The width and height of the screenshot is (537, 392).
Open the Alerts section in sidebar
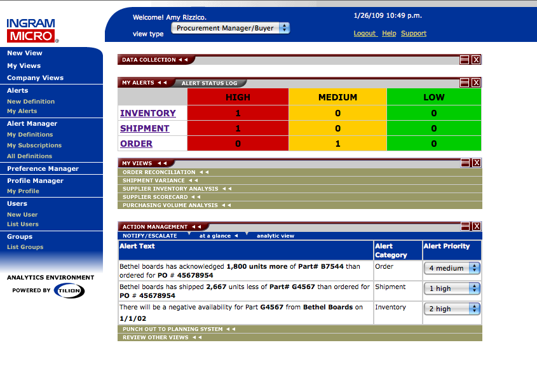(x=17, y=90)
